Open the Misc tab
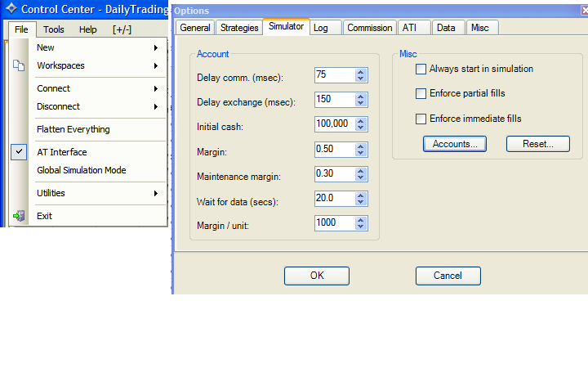The height and width of the screenshot is (368, 588). pyautogui.click(x=483, y=28)
